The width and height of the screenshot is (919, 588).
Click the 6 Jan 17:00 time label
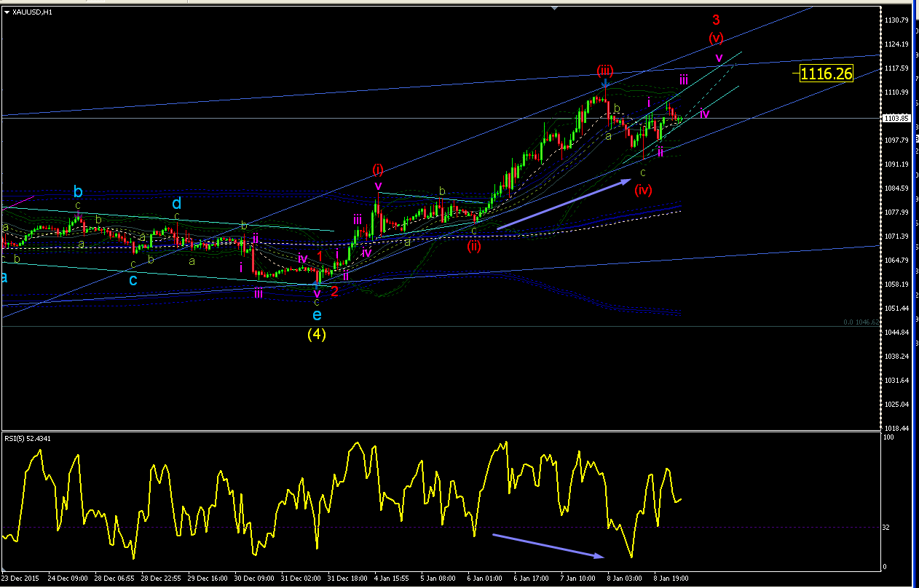[x=532, y=579]
